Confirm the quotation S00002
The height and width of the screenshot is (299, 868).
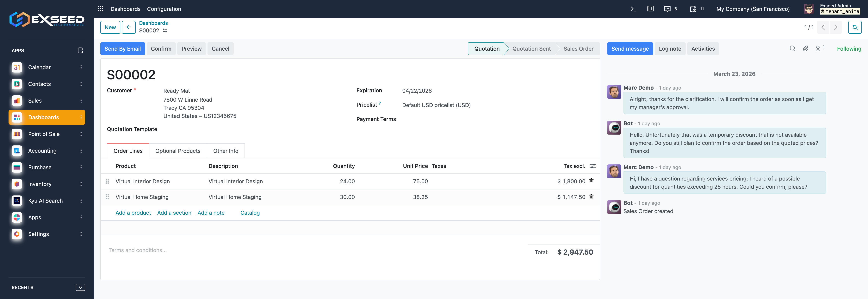pyautogui.click(x=161, y=48)
